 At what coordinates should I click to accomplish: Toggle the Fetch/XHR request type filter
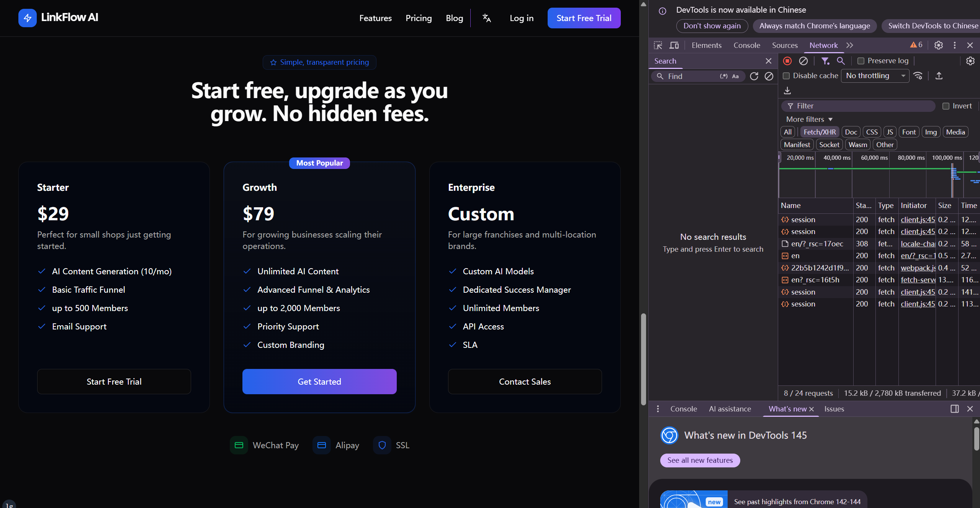tap(820, 132)
